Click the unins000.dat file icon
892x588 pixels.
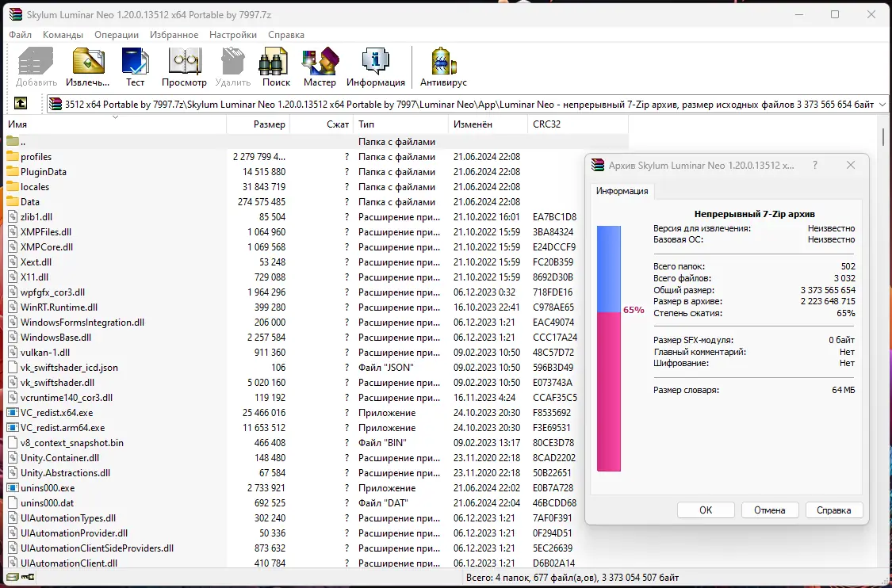(x=13, y=502)
